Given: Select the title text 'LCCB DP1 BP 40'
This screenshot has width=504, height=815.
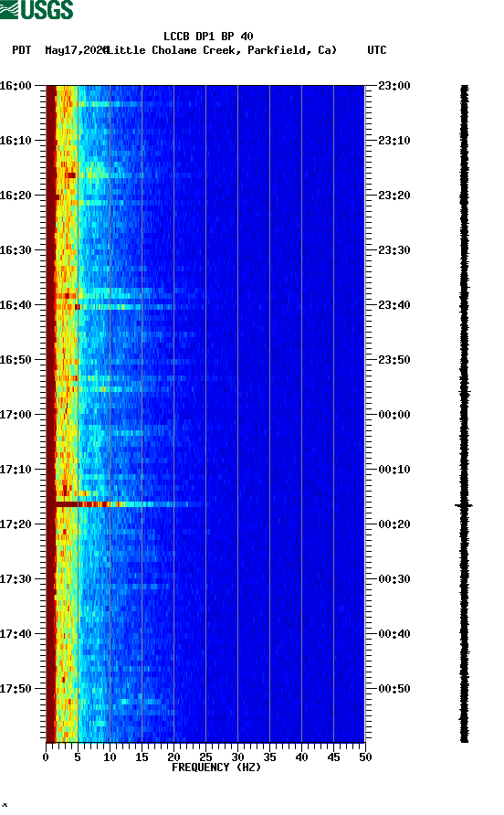Looking at the screenshot, I should coord(208,37).
